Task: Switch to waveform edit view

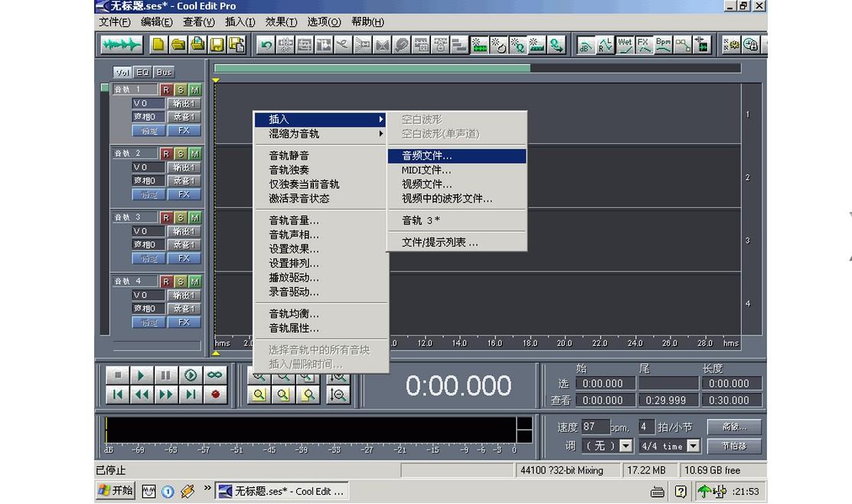Action: point(121,44)
